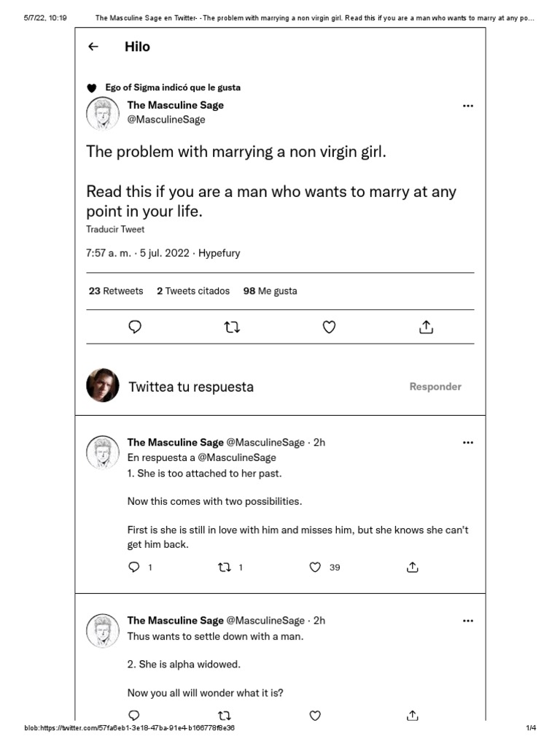
Task: Share the 'too attached to her past' reply
Action: pos(412,567)
